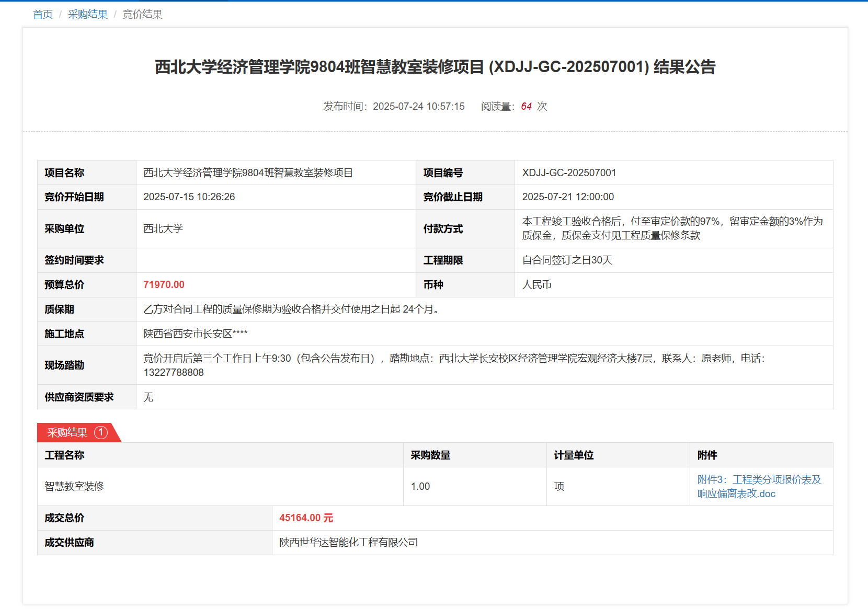Click project number XDJJ-GC-202507001 in table
The image size is (868, 609).
569,173
